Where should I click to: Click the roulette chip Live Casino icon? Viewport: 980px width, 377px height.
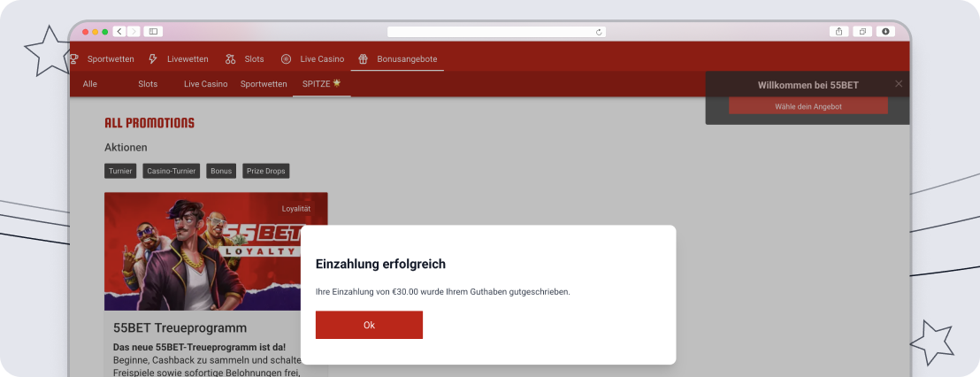[287, 59]
